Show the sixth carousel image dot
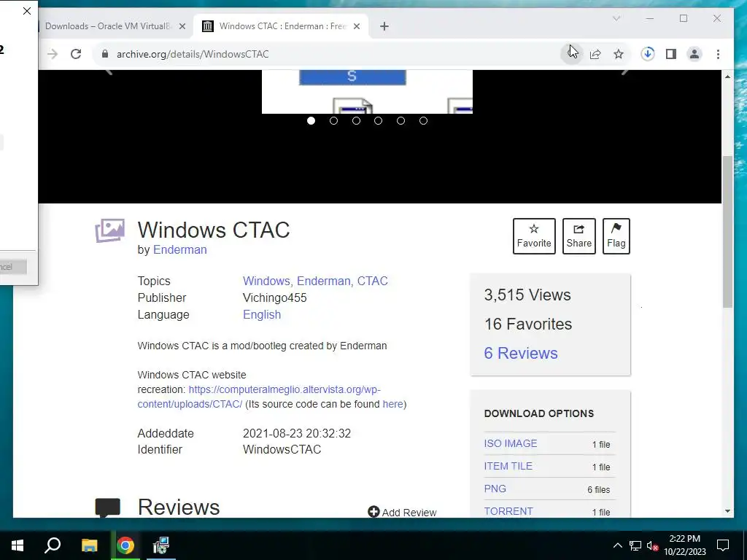This screenshot has height=560, width=747. click(x=423, y=121)
